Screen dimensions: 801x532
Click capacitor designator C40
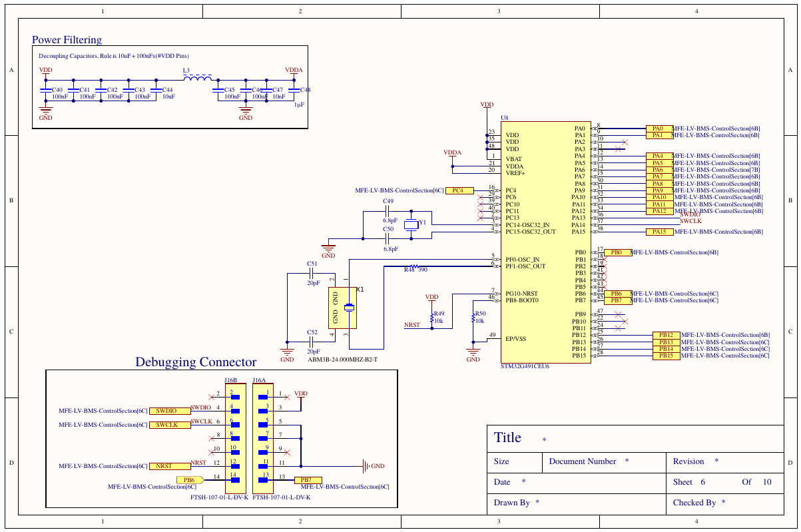tap(57, 89)
